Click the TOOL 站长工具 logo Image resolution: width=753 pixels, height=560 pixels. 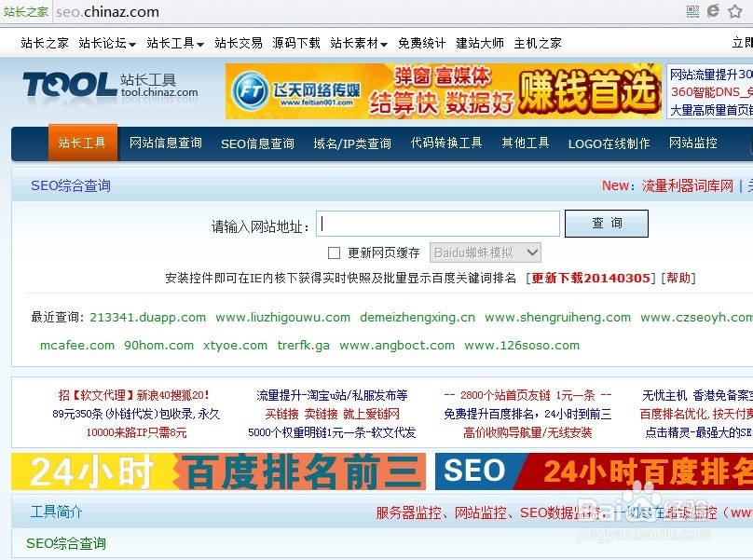(111, 85)
